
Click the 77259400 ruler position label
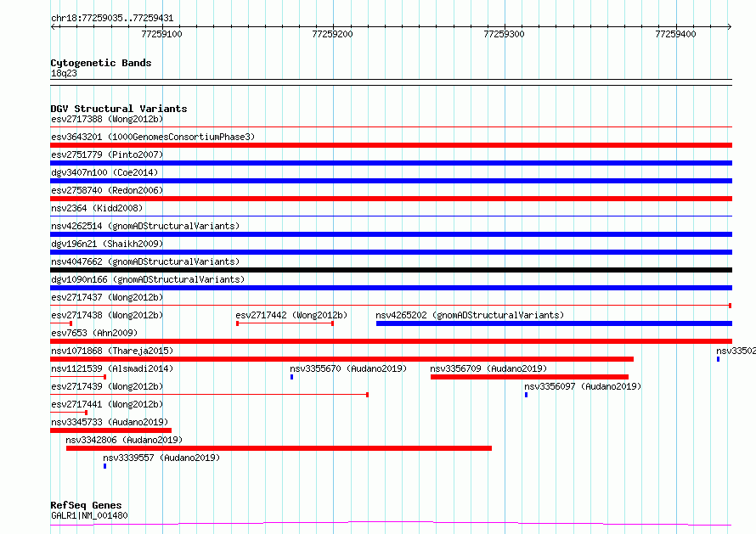[x=675, y=34]
